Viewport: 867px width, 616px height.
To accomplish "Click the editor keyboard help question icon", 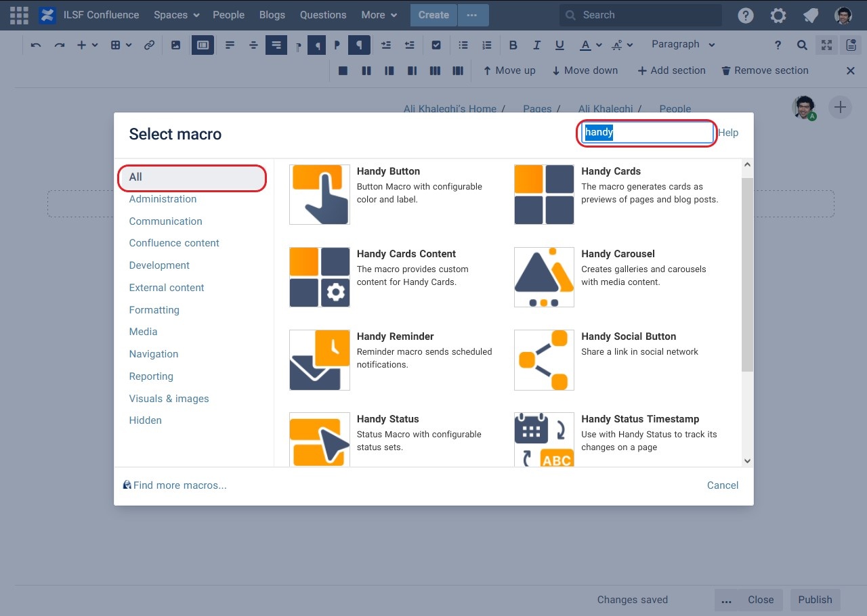I will (x=778, y=45).
